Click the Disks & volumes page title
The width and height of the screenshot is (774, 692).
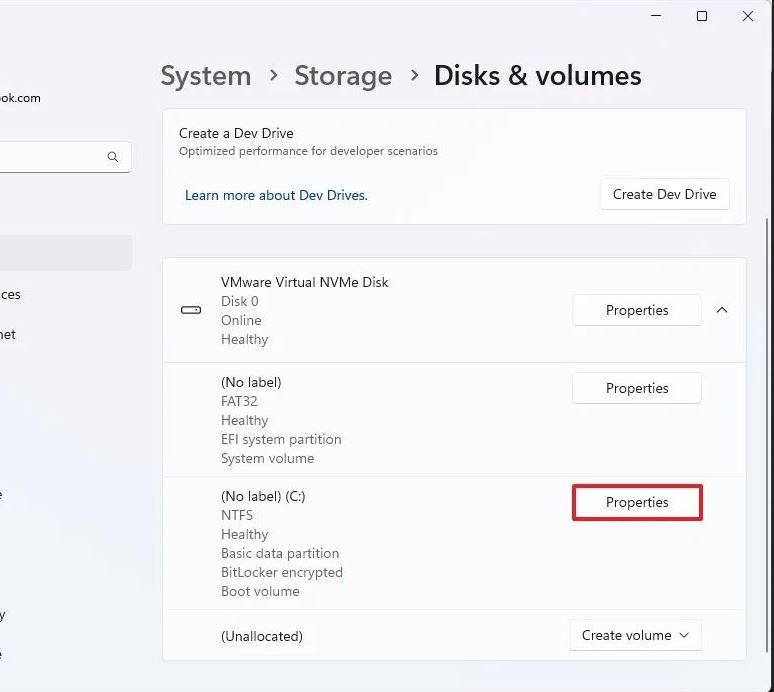(537, 76)
